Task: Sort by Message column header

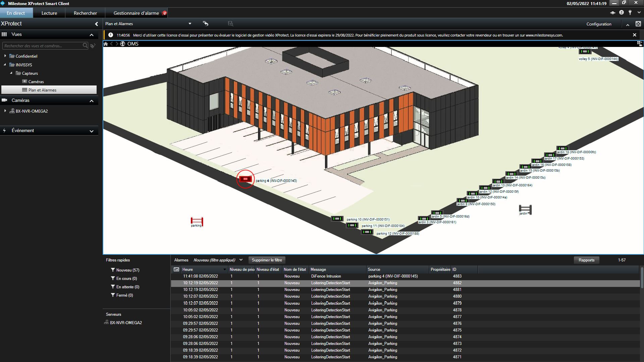Action: 338,269
